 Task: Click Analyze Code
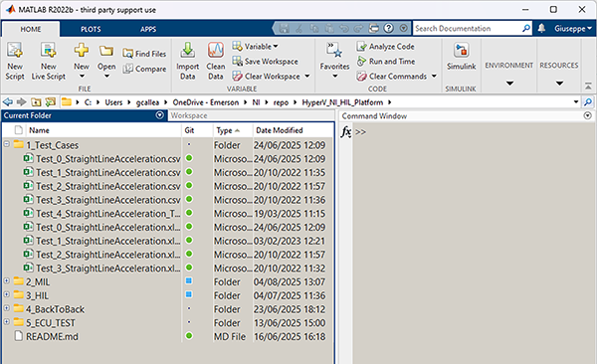385,47
